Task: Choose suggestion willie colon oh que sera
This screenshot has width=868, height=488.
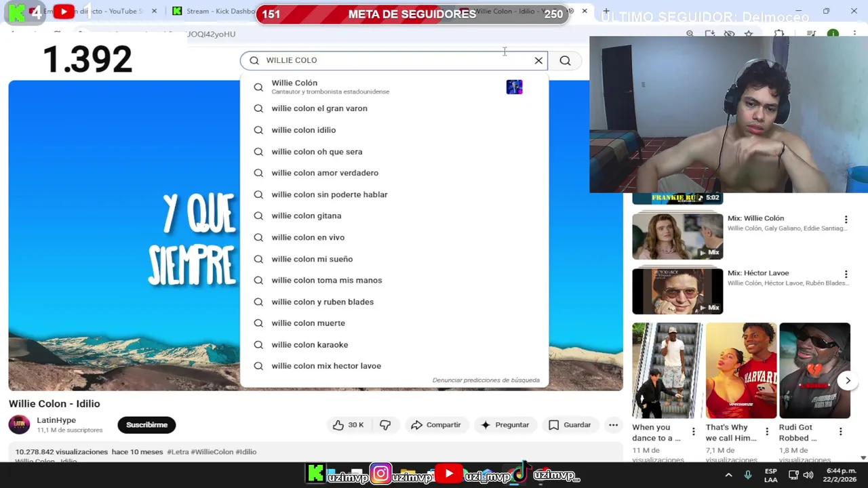Action: pos(393,152)
